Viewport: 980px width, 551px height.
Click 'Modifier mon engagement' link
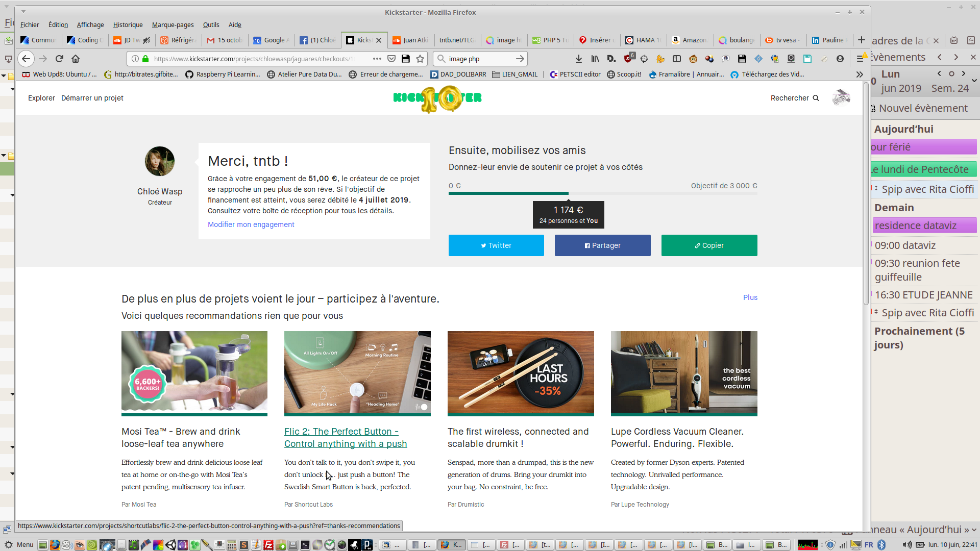(251, 224)
